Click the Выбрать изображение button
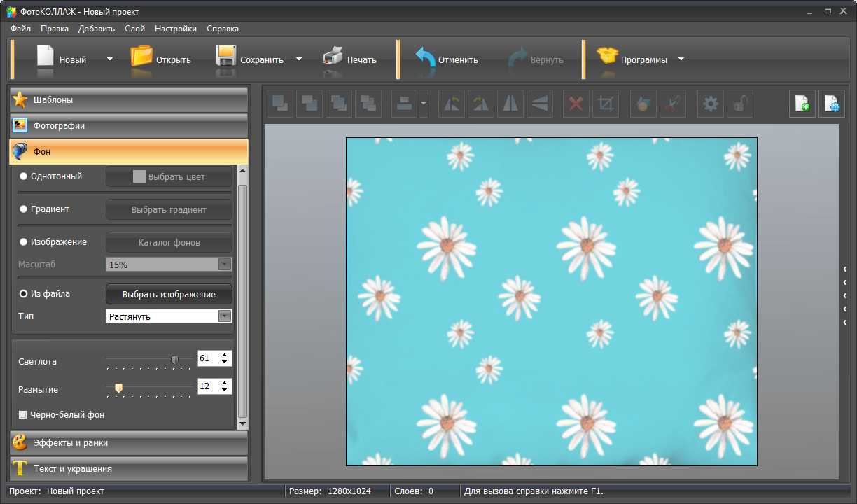This screenshot has height=504, width=857. pyautogui.click(x=169, y=295)
